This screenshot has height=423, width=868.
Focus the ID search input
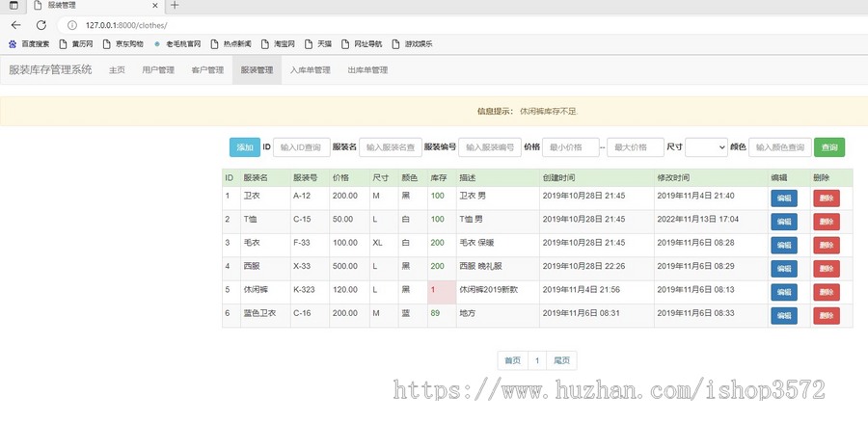click(302, 147)
